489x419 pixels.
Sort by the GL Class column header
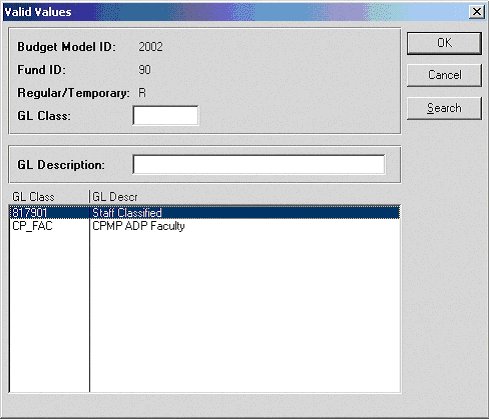[x=49, y=197]
